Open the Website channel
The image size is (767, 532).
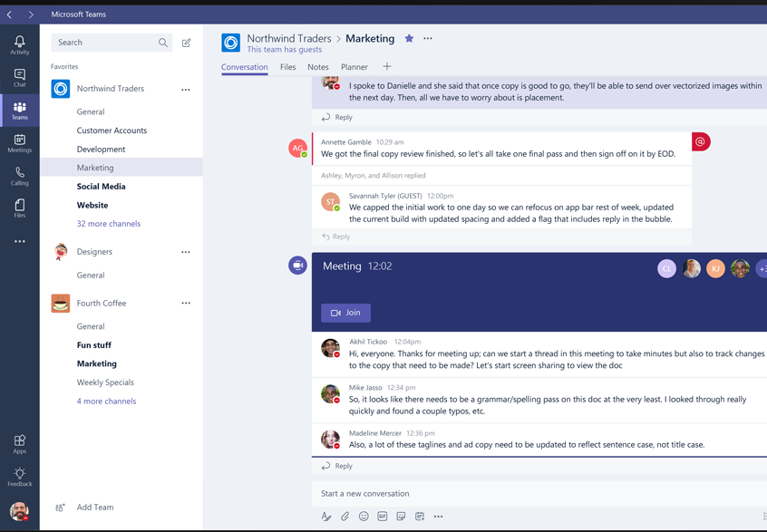(92, 206)
